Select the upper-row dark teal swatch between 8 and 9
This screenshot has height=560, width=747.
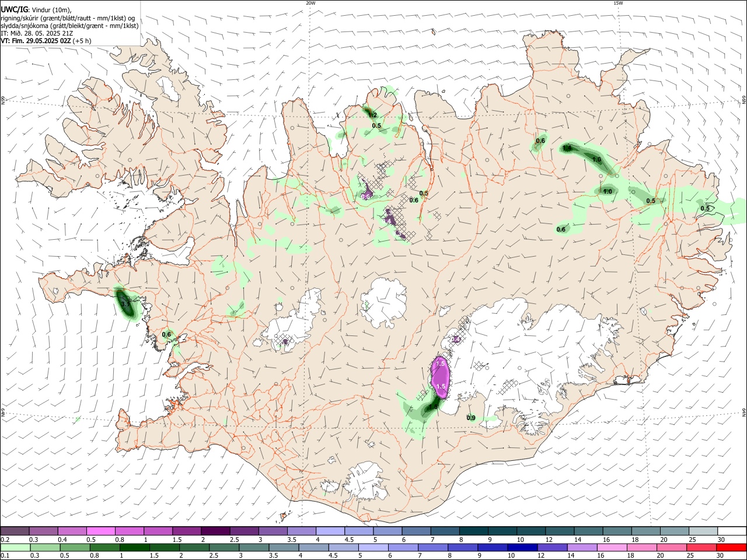pos(473,531)
